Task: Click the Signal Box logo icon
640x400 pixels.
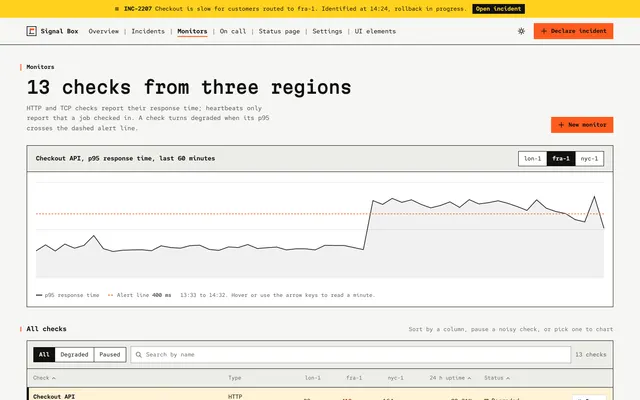Action: pos(31,31)
